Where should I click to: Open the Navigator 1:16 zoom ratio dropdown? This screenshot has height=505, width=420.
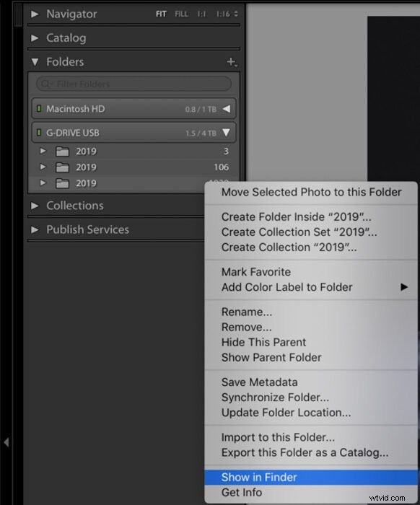pos(227,14)
